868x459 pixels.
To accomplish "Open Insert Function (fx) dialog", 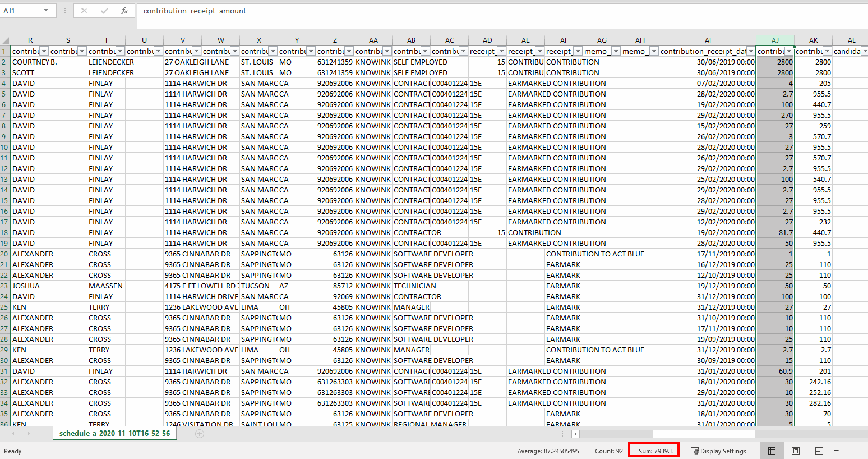I will click(124, 11).
